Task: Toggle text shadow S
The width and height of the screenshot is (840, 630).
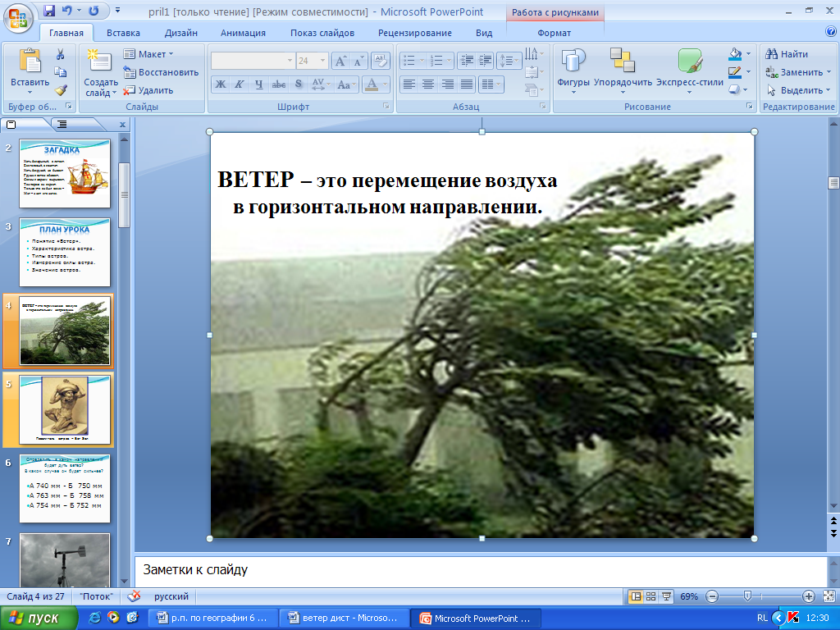Action: (x=299, y=84)
